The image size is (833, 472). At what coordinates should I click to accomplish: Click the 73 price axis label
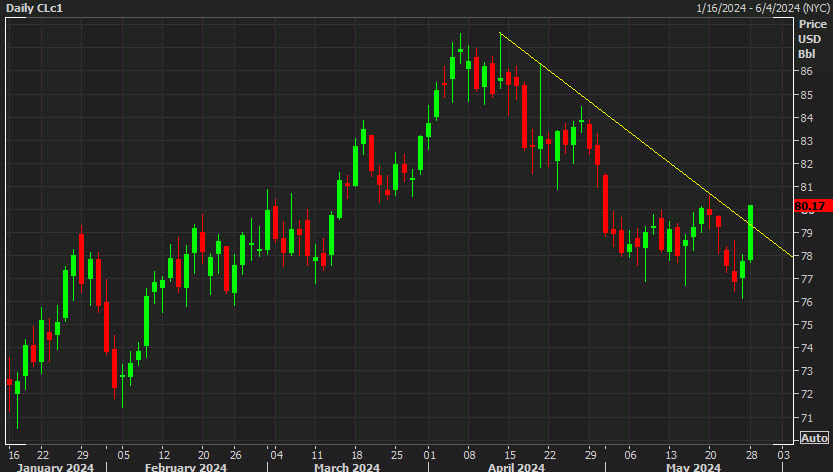pyautogui.click(x=806, y=371)
